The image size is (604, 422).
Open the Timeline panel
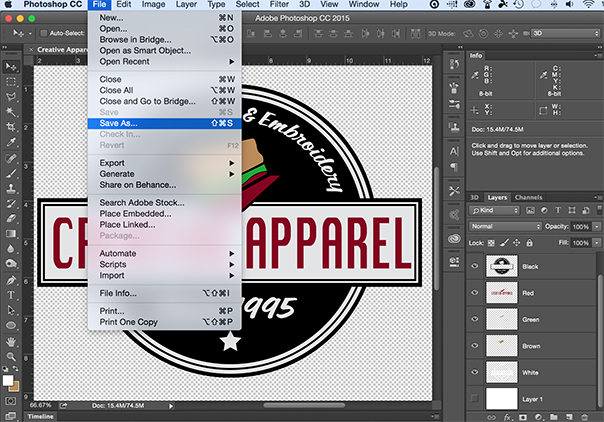click(x=40, y=417)
